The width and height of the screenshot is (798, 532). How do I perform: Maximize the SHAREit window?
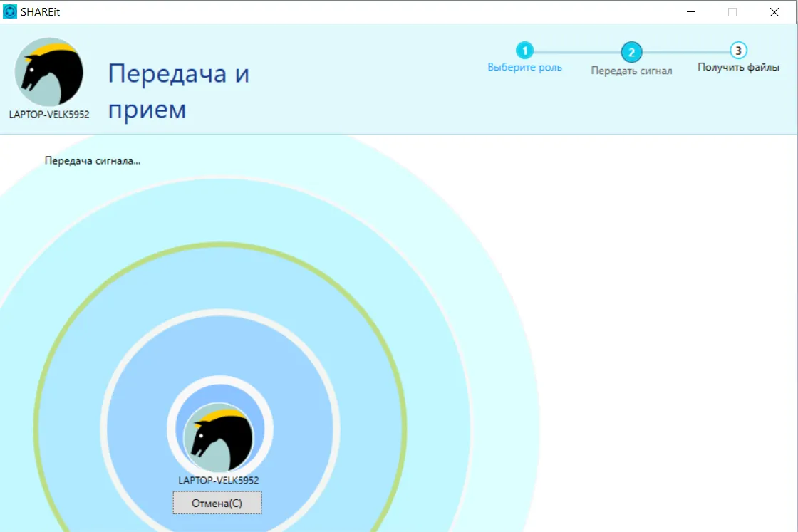pos(732,12)
